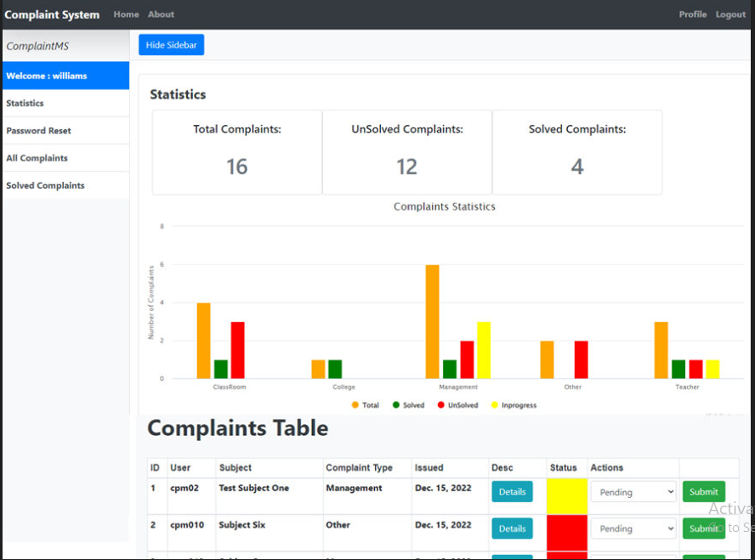The image size is (755, 560).
Task: Click the ComplaintMS brand label
Action: [x=38, y=45]
